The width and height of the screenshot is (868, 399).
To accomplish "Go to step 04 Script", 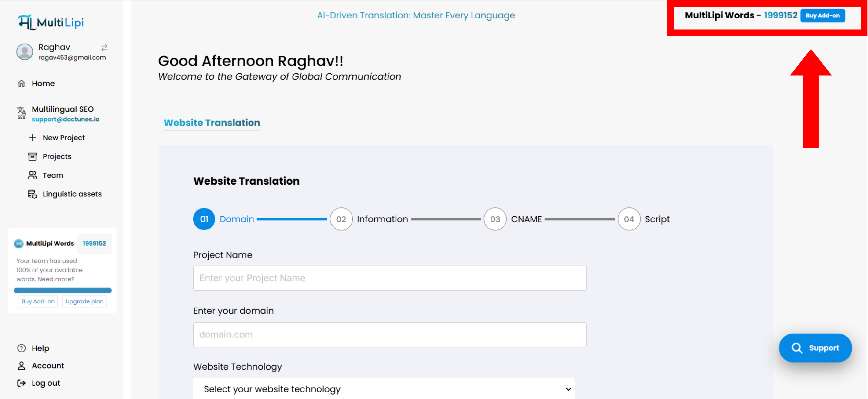I will pos(644,219).
